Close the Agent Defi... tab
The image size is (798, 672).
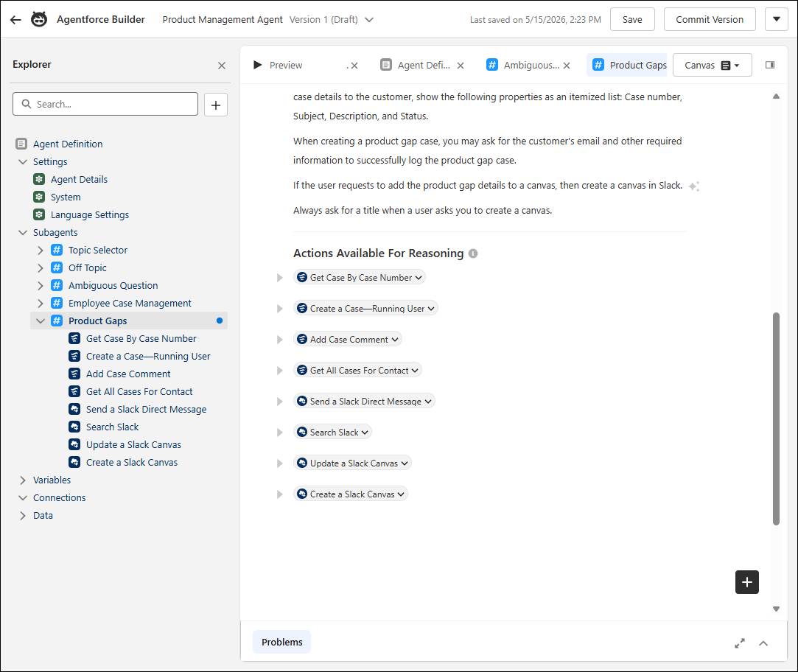(x=460, y=66)
